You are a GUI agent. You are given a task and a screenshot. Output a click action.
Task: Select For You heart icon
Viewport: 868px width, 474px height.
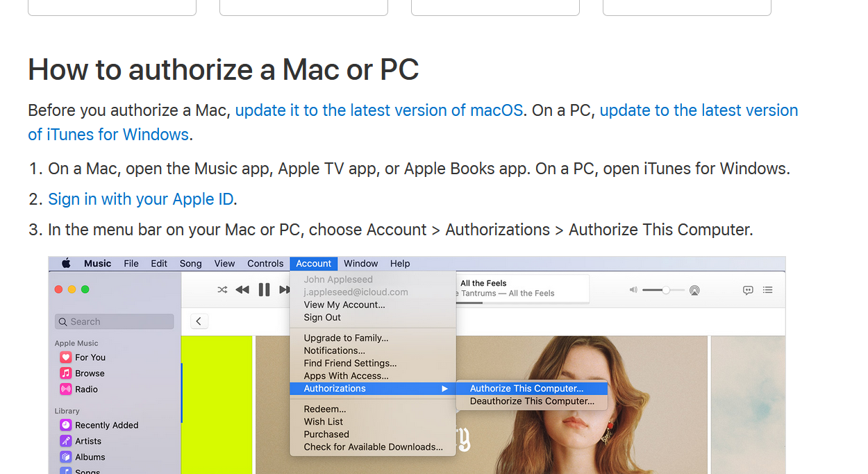coord(66,357)
